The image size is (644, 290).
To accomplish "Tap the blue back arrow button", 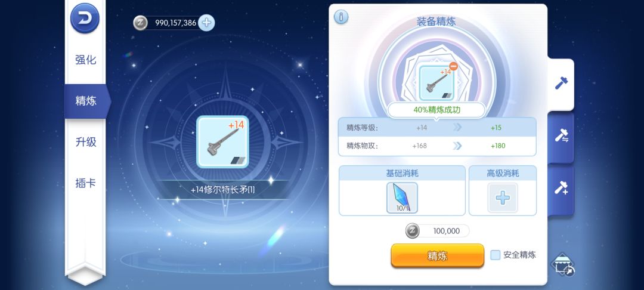I will (x=85, y=18).
